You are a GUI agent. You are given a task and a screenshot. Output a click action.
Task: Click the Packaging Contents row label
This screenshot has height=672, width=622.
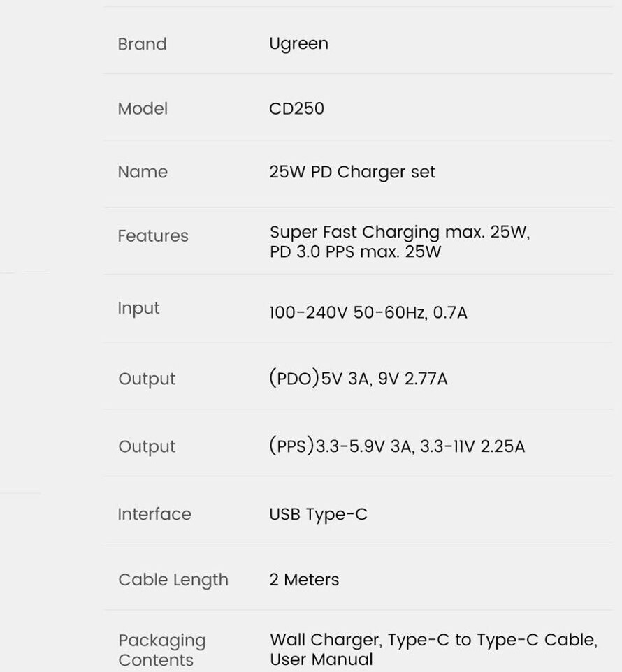161,650
